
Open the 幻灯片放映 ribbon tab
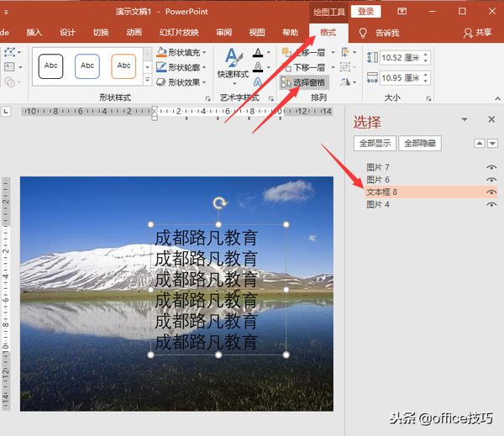pos(179,33)
